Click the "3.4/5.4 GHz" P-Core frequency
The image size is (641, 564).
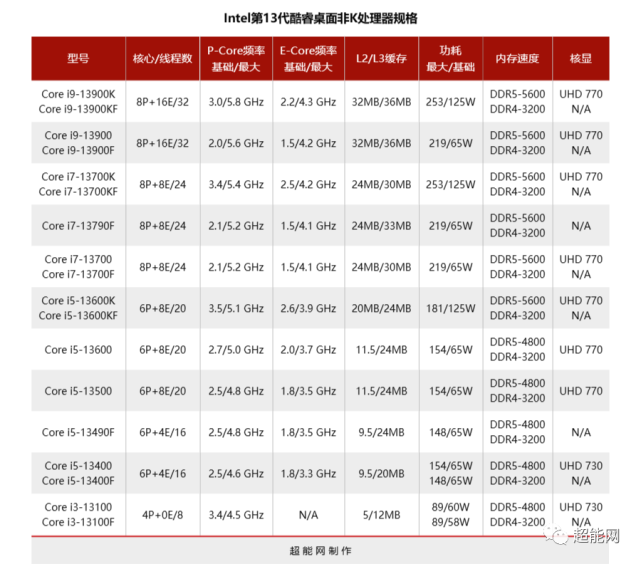pos(236,184)
